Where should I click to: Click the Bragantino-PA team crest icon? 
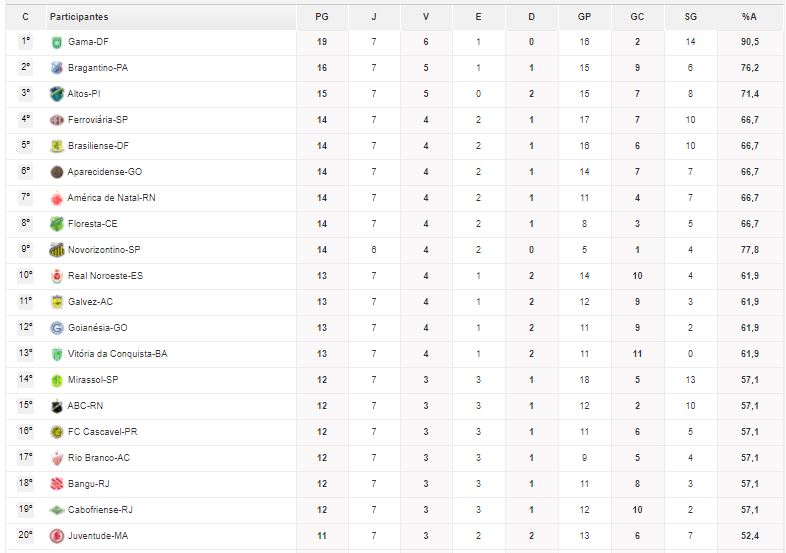coord(57,68)
